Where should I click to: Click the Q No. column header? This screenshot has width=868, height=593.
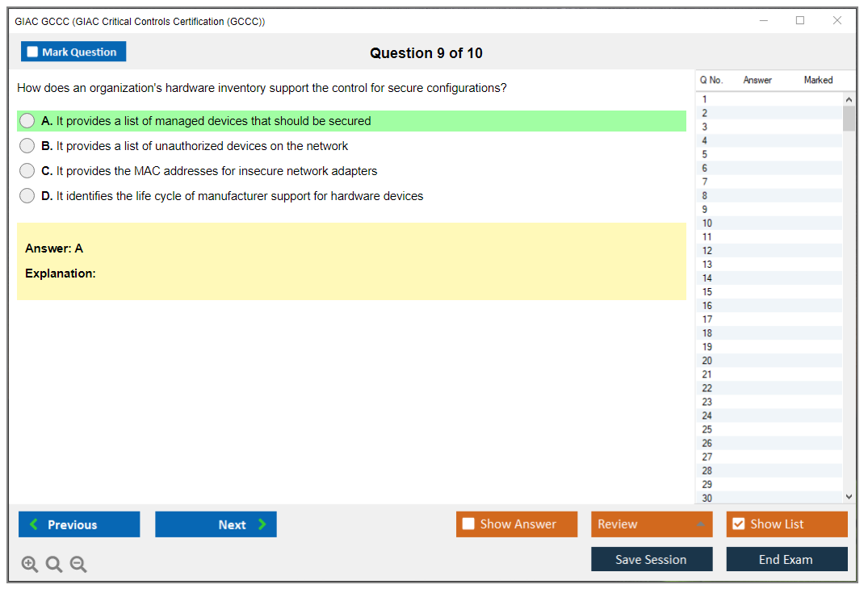tap(711, 80)
